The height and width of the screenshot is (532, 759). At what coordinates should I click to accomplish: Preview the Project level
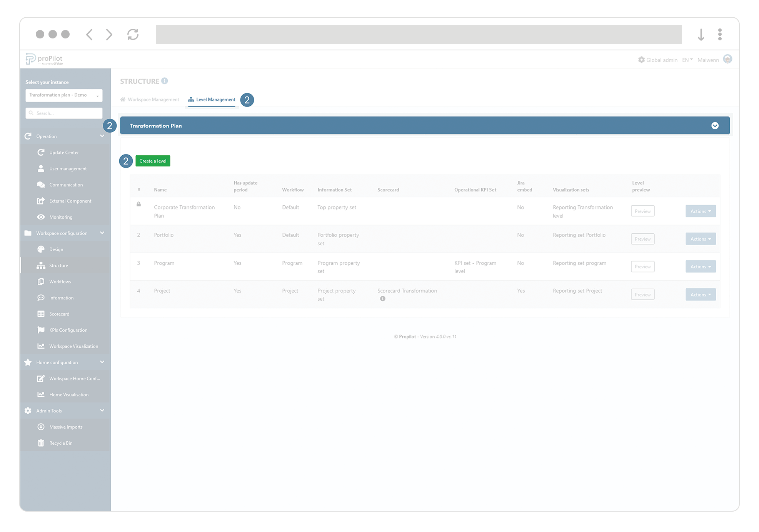642,295
